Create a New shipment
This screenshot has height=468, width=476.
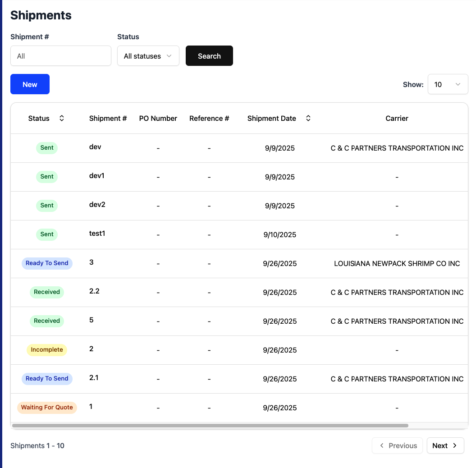[x=30, y=84]
